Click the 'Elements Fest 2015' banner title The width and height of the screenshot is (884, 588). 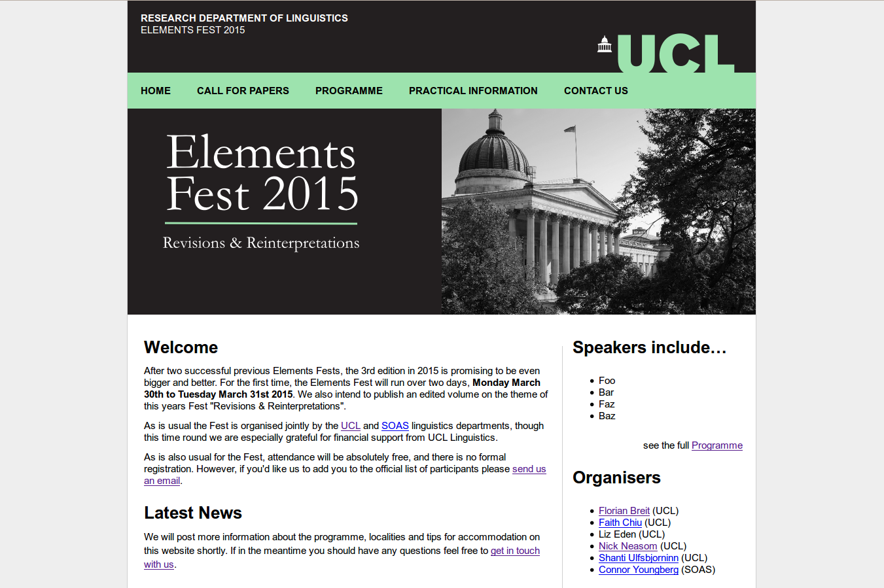coord(262,173)
